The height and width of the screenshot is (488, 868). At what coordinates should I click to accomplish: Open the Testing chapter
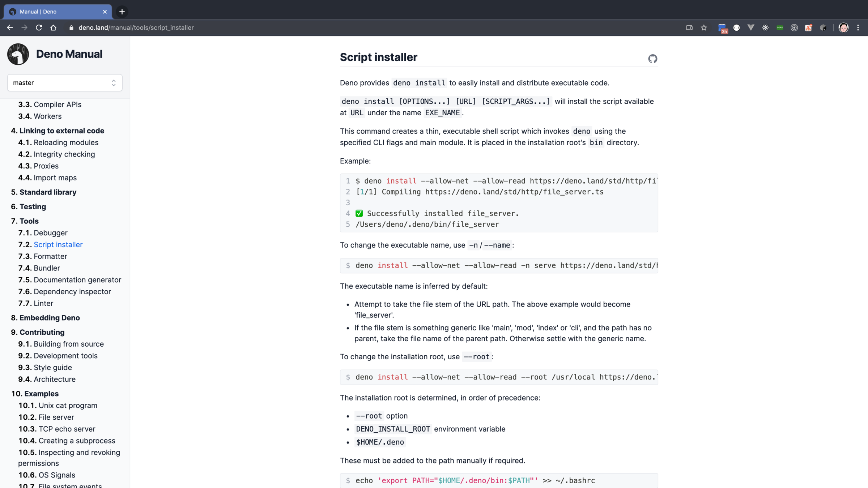pyautogui.click(x=33, y=206)
